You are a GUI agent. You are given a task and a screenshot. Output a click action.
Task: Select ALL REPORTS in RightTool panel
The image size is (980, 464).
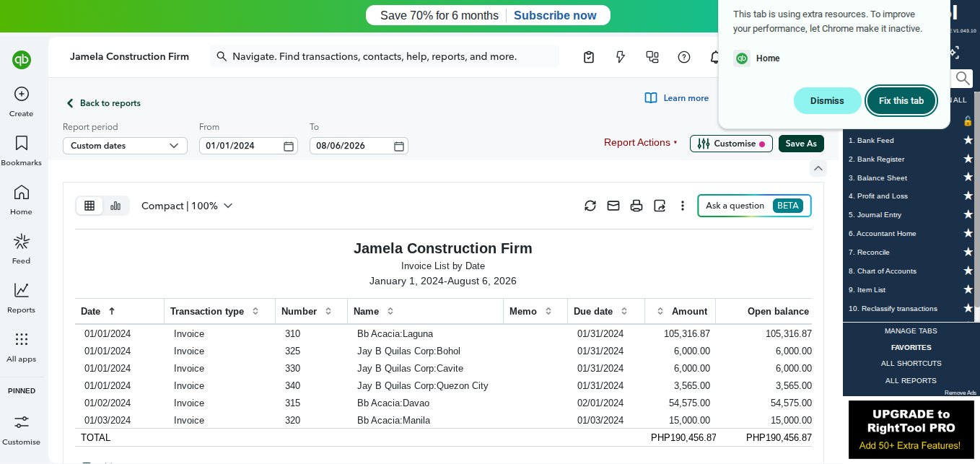click(911, 381)
